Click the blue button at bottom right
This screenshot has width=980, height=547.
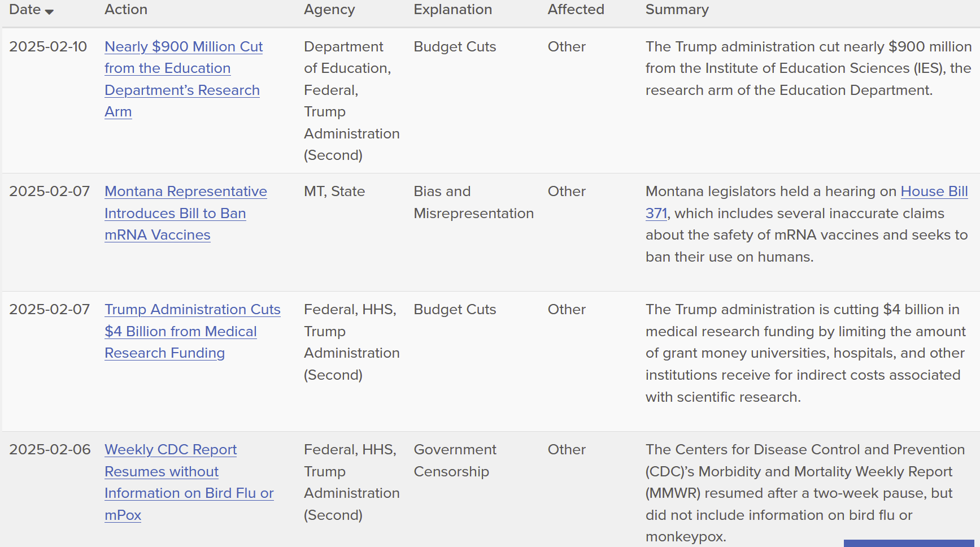909,543
